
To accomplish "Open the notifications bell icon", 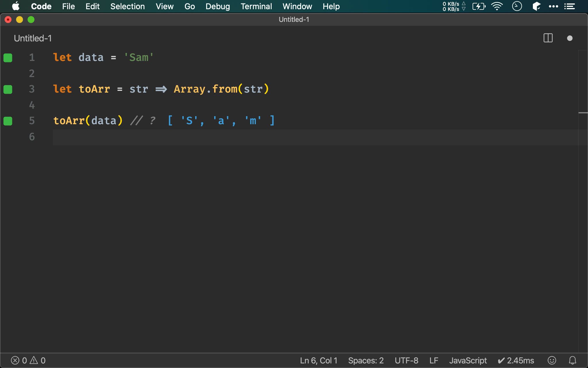I will (x=572, y=360).
